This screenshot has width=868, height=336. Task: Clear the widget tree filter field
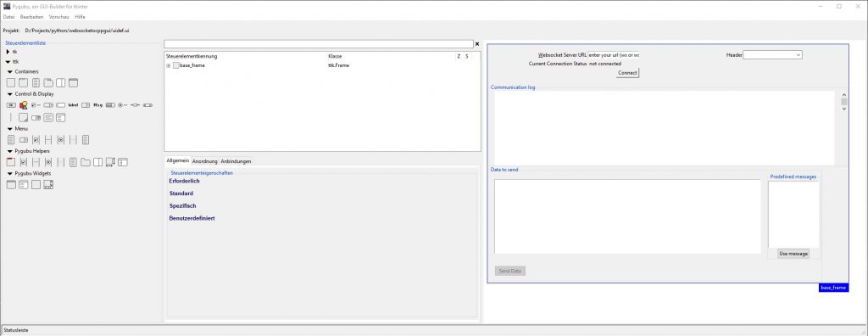coord(477,44)
